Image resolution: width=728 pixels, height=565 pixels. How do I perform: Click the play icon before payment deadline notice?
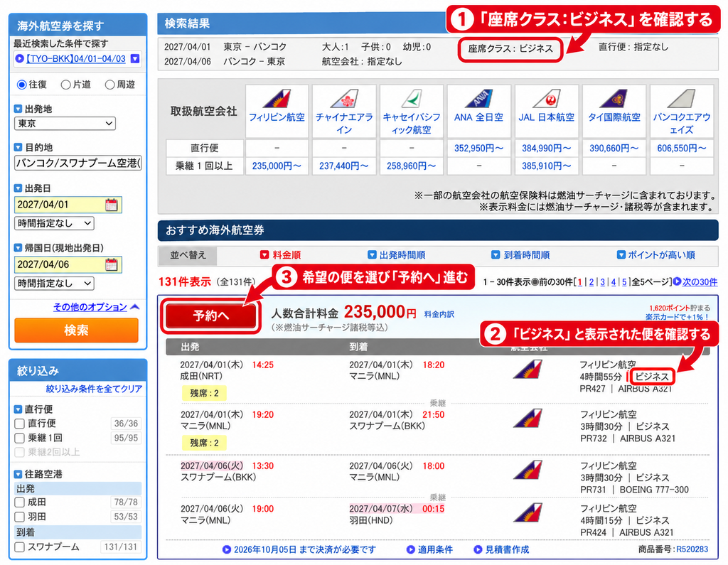point(227,549)
